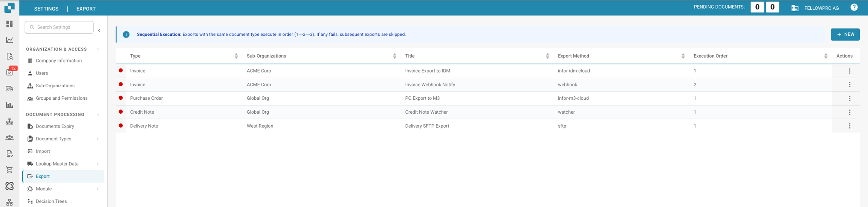This screenshot has width=868, height=207.
Task: Open Groups and Permissions settings
Action: (61, 98)
